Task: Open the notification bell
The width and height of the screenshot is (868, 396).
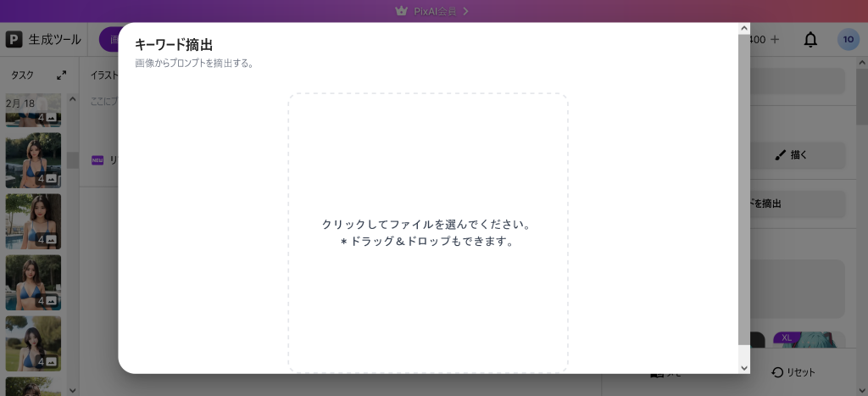Action: coord(810,40)
